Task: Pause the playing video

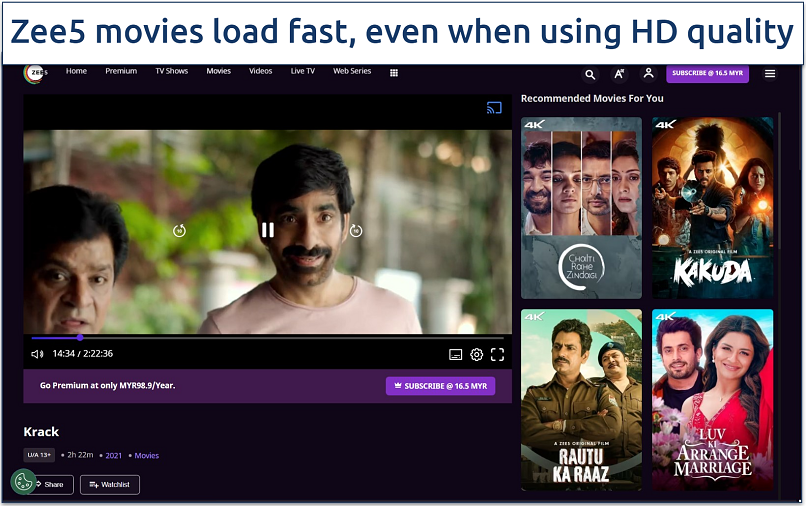Action: coord(267,230)
